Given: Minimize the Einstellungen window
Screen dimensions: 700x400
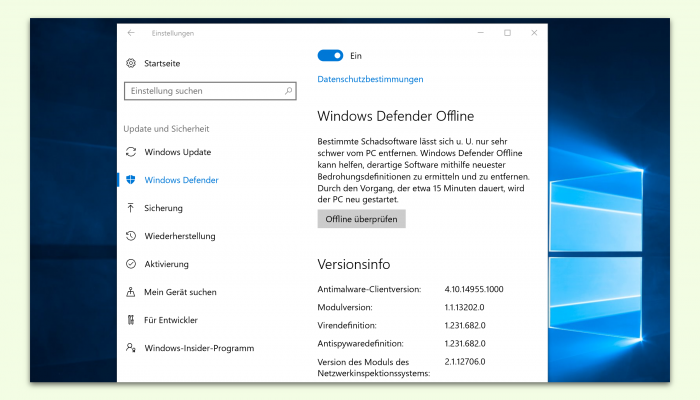Looking at the screenshot, I should click(x=481, y=33).
